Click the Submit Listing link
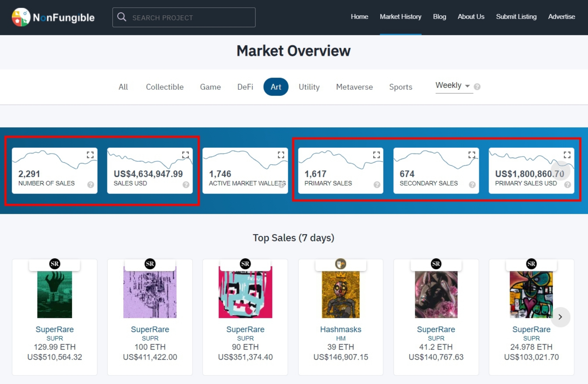The width and height of the screenshot is (588, 384). tap(516, 17)
